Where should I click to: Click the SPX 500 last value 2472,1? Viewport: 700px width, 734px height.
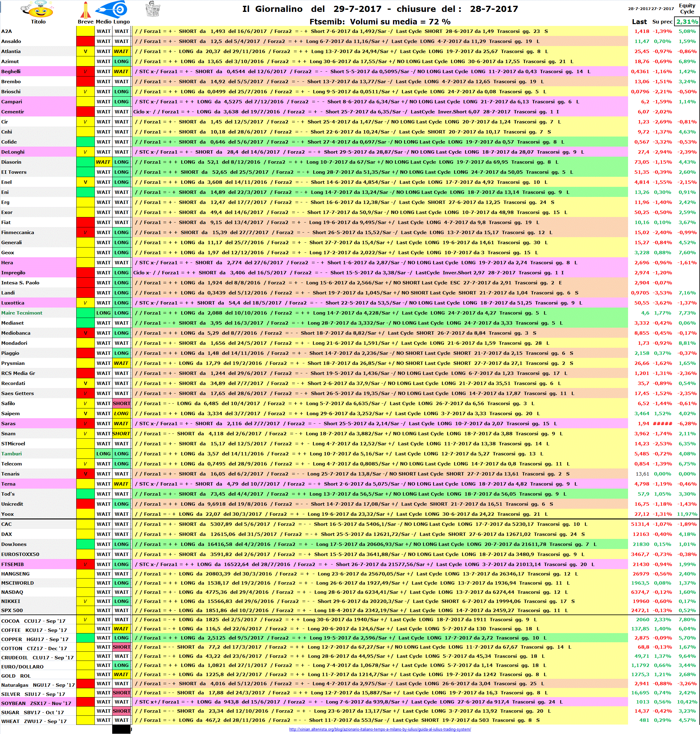pos(640,611)
